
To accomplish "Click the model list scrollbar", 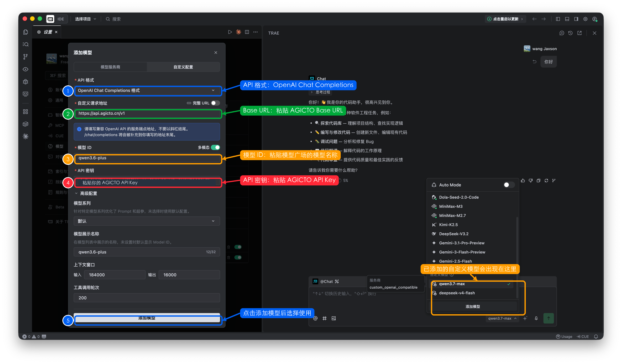I will 517,257.
